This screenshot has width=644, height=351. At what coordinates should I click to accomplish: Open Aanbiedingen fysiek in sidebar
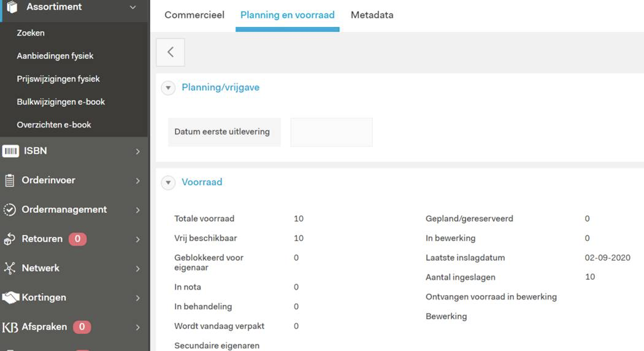(x=55, y=56)
